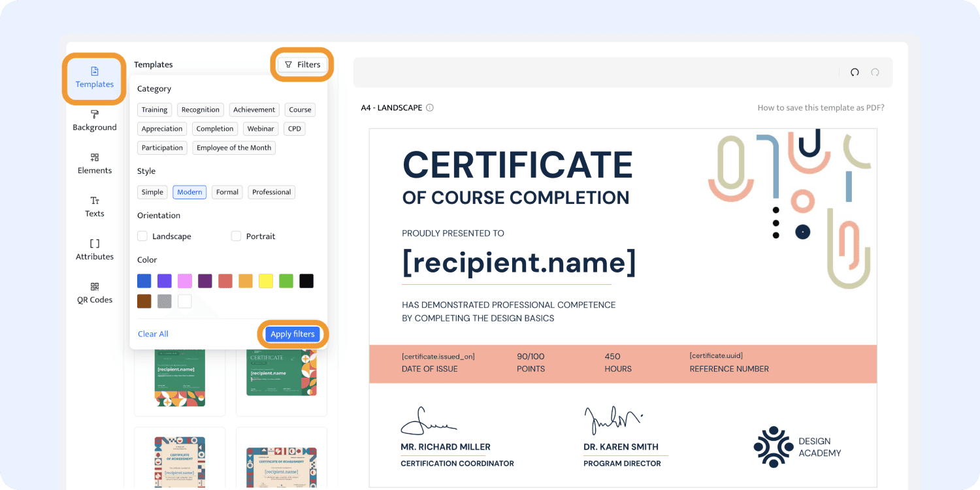Deselect the Modern style filter
Viewport: 980px width, 490px height.
coord(189,192)
